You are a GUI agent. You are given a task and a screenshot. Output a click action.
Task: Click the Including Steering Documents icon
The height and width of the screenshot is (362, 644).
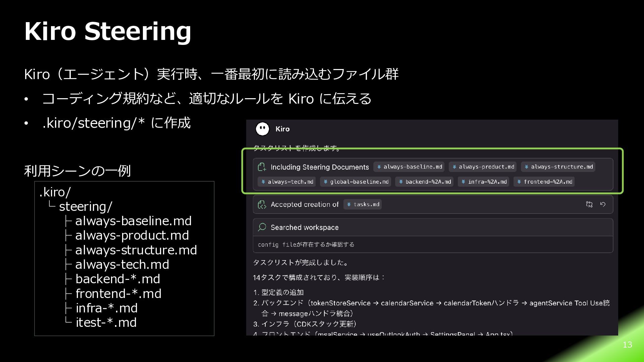click(x=262, y=167)
